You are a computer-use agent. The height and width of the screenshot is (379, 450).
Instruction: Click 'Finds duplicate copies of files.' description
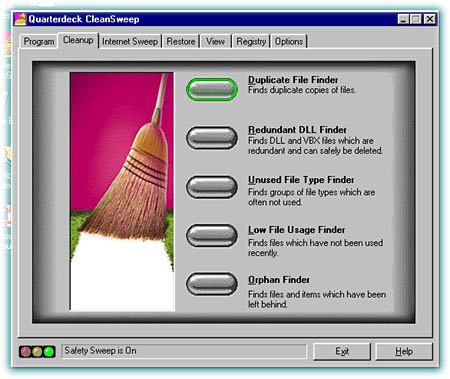point(302,90)
